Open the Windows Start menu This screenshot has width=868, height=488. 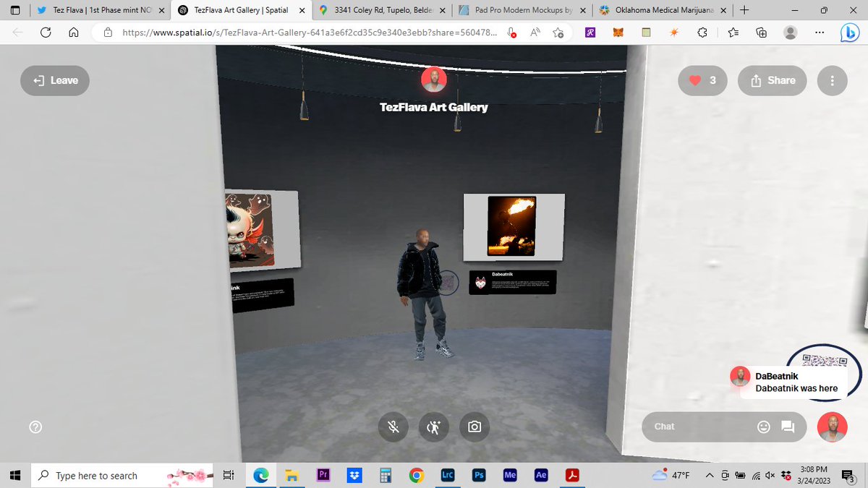[x=14, y=475]
